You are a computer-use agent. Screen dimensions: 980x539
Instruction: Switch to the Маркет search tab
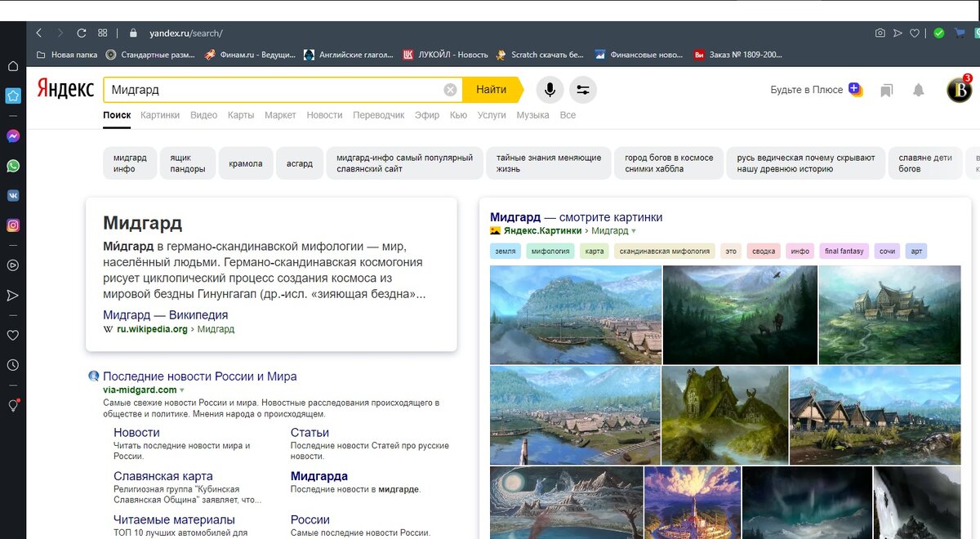280,115
